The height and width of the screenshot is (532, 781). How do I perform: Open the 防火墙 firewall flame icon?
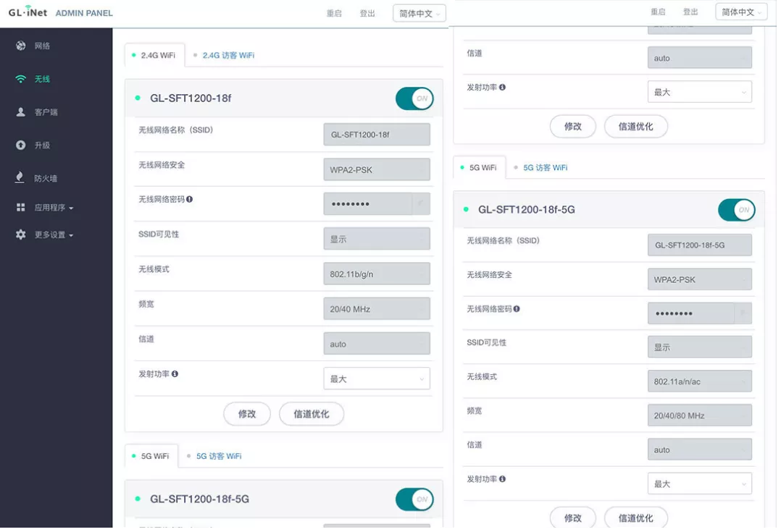click(20, 177)
